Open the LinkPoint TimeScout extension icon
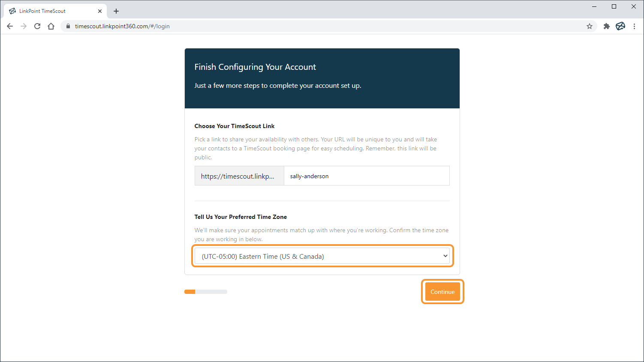 point(620,26)
